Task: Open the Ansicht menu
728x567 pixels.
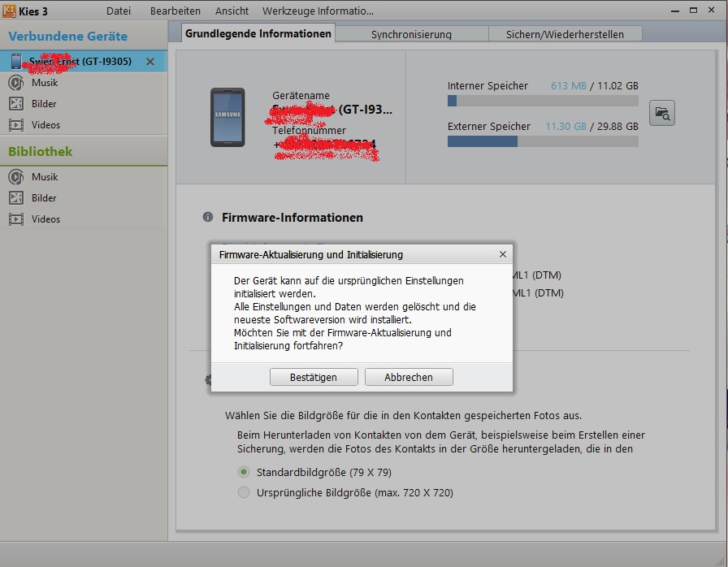Action: pyautogui.click(x=232, y=11)
